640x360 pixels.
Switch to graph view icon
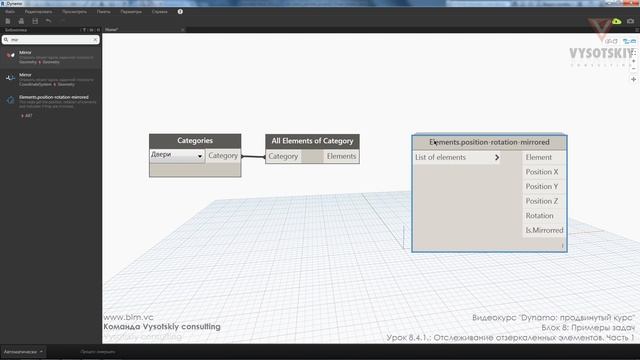(x=629, y=41)
